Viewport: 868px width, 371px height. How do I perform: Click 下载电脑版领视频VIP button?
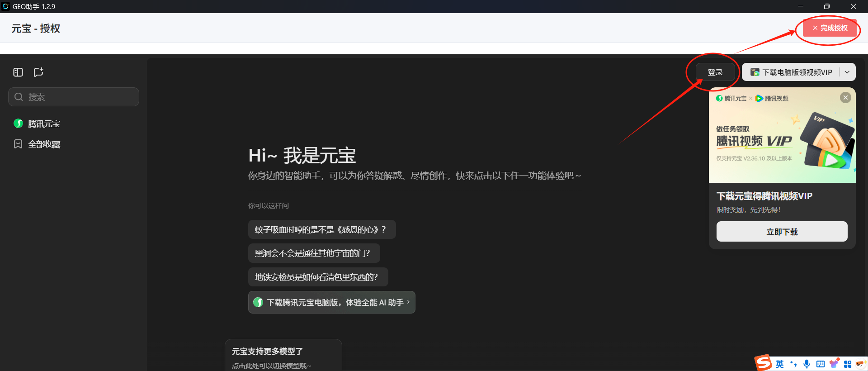[x=792, y=72]
